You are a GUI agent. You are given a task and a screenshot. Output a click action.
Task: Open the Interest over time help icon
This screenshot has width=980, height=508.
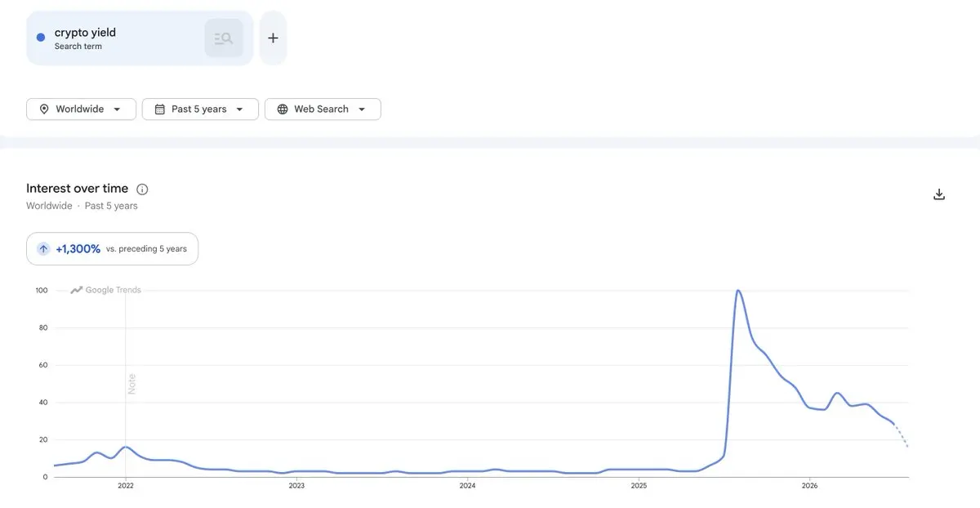142,189
